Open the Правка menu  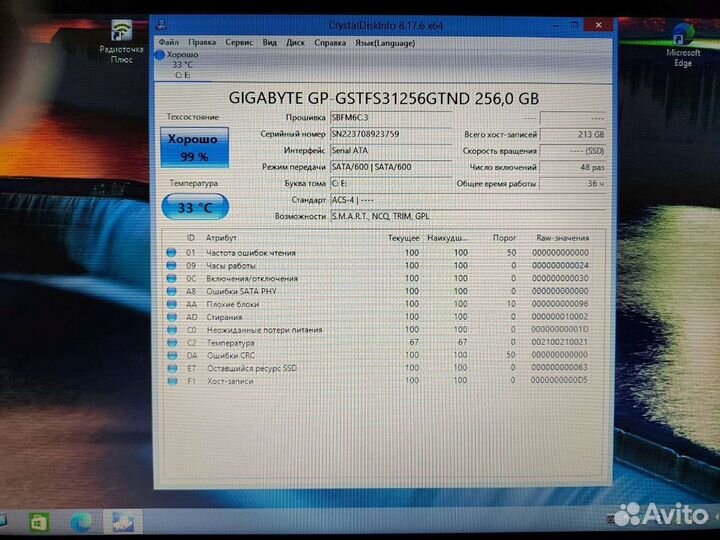pos(201,42)
